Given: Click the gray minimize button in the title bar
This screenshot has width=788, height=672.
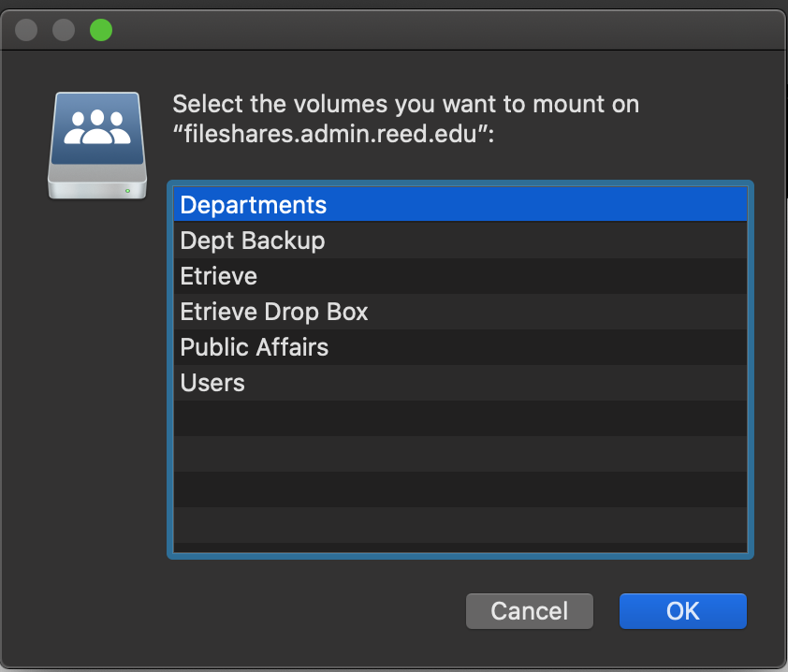Looking at the screenshot, I should click(64, 30).
